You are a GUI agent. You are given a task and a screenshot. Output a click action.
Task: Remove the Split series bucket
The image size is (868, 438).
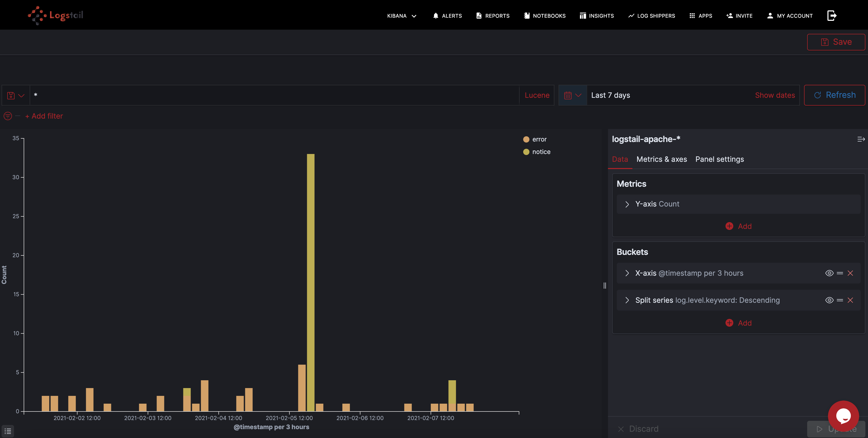[850, 300]
